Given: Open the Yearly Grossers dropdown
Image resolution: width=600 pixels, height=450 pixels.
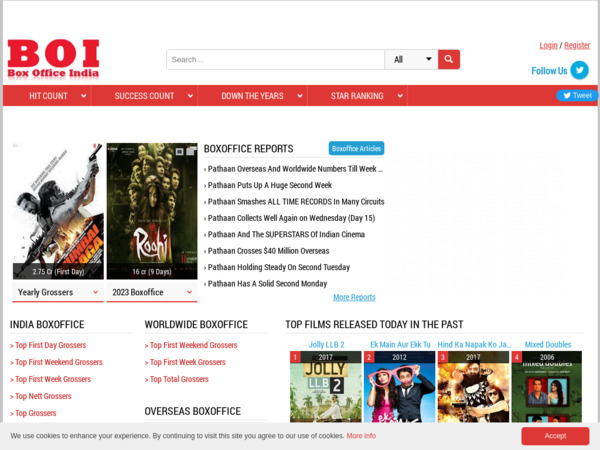Looking at the screenshot, I should 58,292.
